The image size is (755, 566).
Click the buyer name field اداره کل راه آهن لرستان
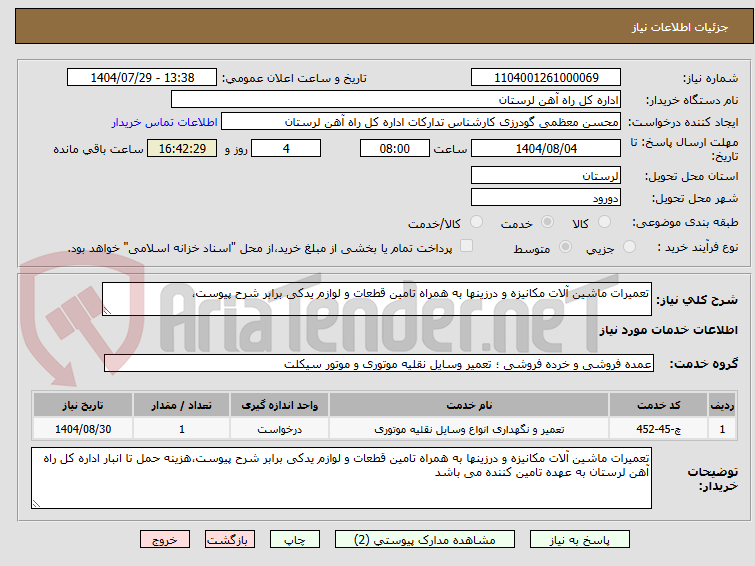coord(395,100)
